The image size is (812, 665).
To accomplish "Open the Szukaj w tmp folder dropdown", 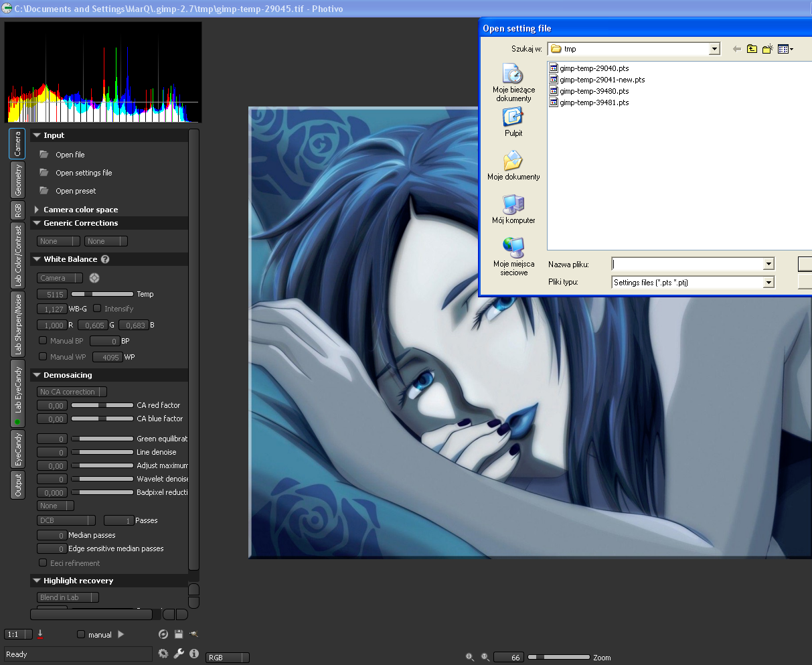I will pos(633,49).
